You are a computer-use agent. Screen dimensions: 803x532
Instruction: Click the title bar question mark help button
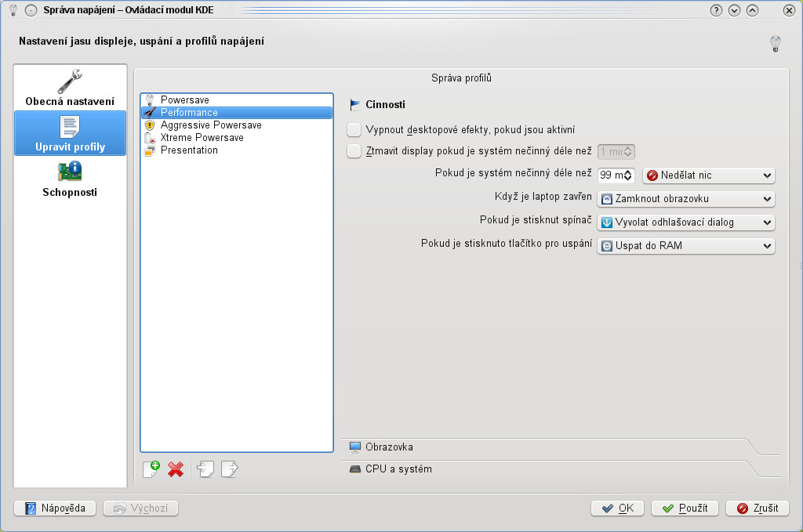point(716,10)
